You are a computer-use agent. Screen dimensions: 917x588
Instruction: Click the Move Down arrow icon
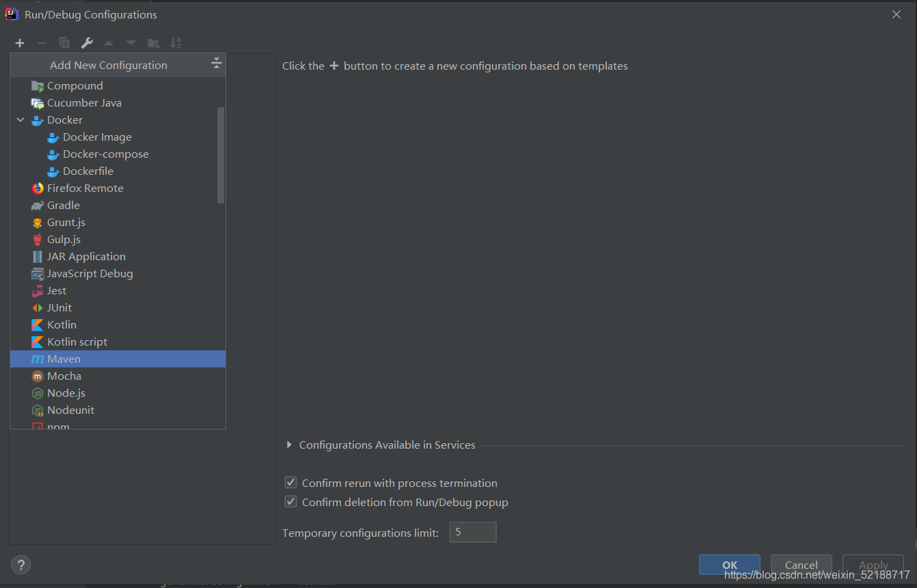click(131, 43)
